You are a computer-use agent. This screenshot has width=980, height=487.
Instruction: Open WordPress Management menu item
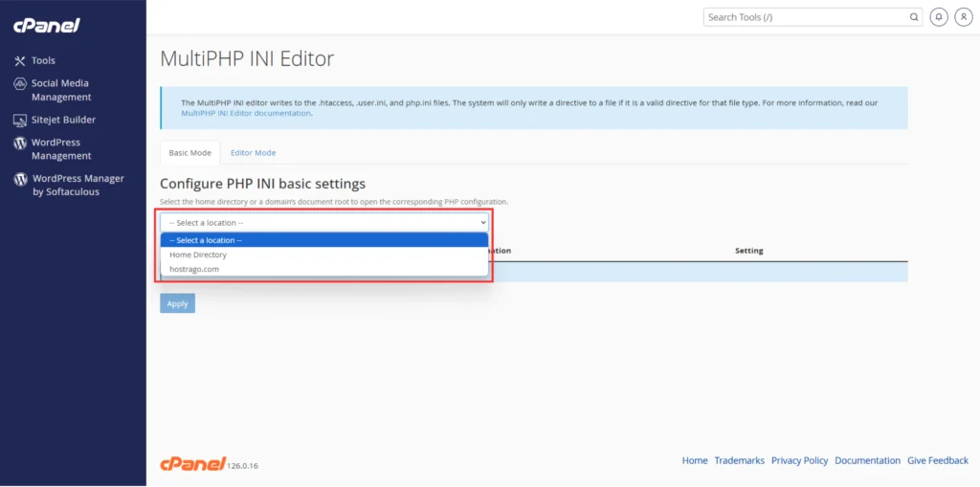61,149
